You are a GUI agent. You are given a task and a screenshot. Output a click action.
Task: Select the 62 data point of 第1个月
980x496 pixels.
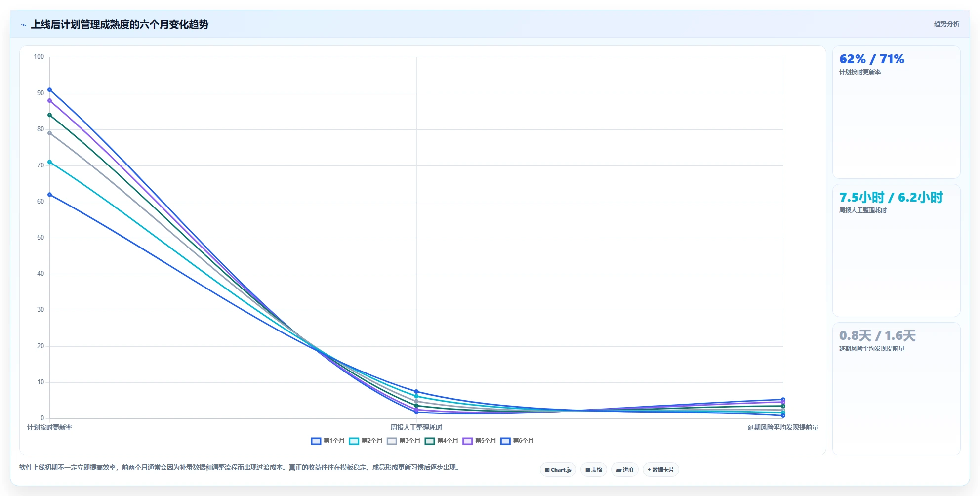pyautogui.click(x=49, y=195)
